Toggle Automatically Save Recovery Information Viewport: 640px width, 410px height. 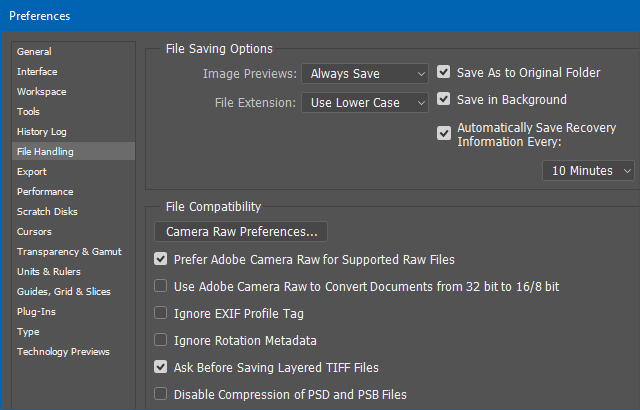[444, 133]
